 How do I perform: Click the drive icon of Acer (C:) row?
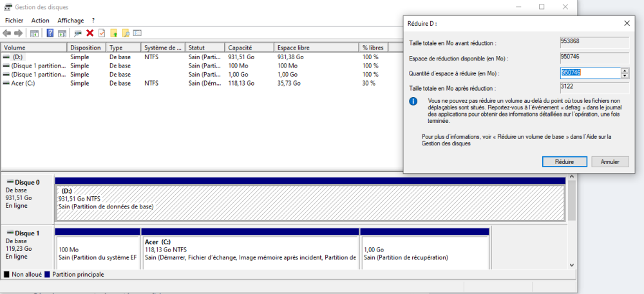click(x=6, y=83)
